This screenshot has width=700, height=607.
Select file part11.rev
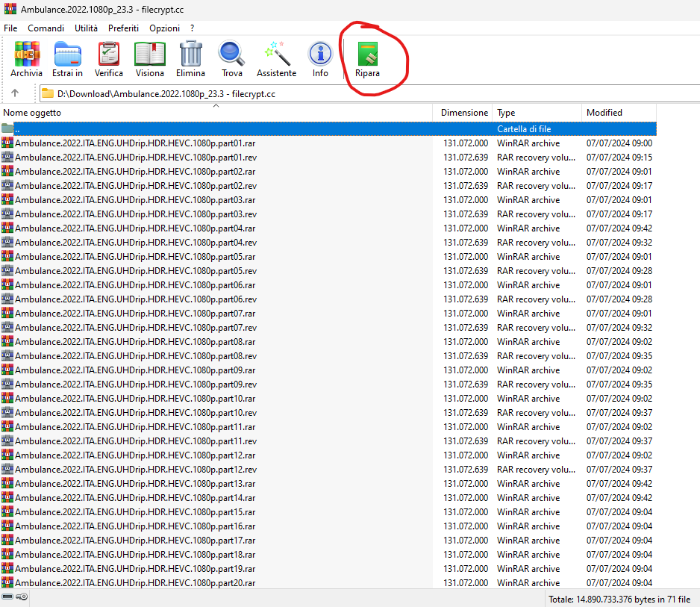(328, 441)
